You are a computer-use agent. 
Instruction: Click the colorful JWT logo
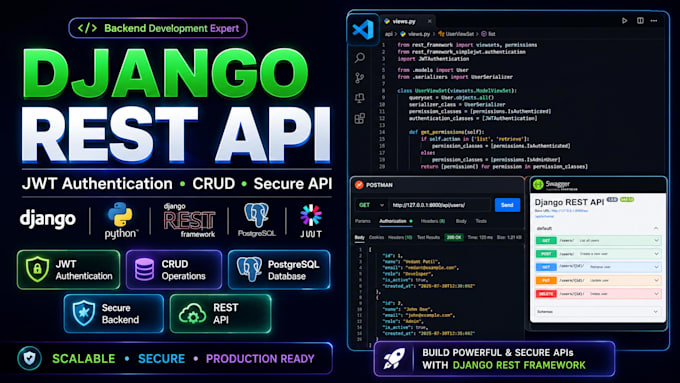311,221
